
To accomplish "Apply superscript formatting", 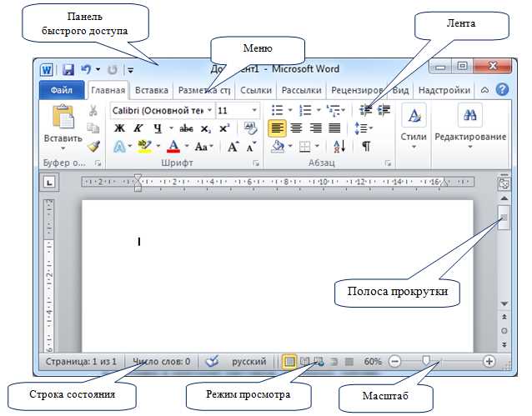I will click(x=224, y=128).
